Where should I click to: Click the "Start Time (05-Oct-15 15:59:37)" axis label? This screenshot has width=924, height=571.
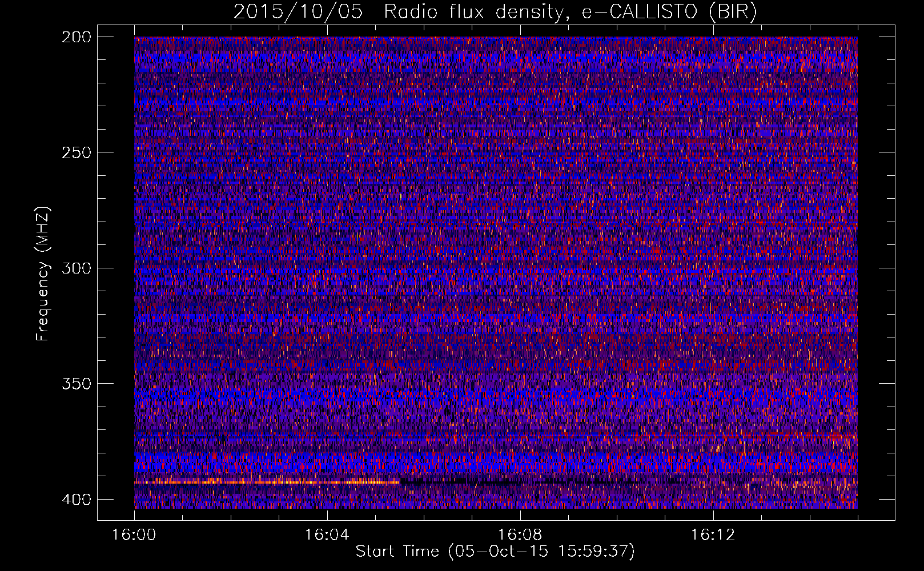495,552
